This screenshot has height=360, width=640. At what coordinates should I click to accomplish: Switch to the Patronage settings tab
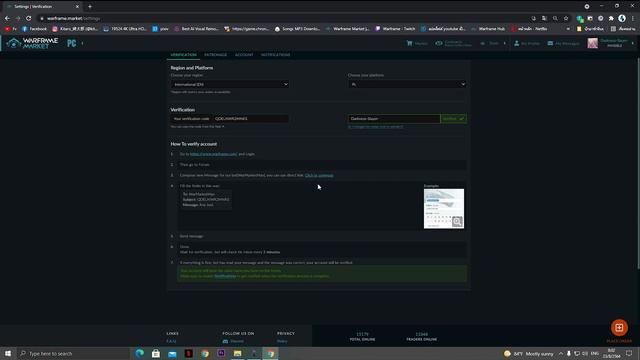[x=216, y=55]
